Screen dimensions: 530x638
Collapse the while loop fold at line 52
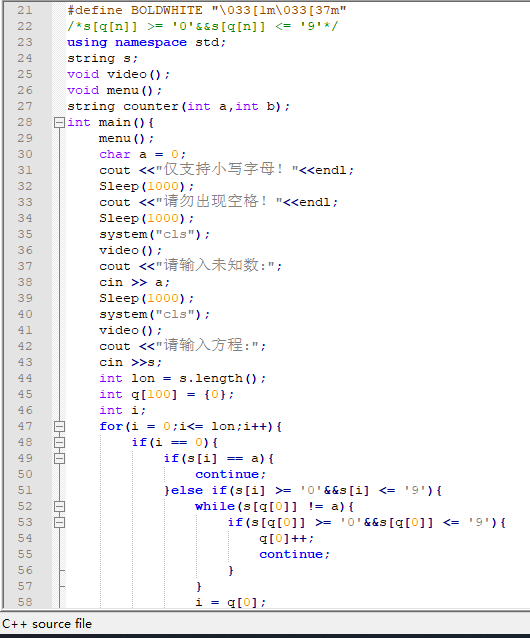point(59,507)
